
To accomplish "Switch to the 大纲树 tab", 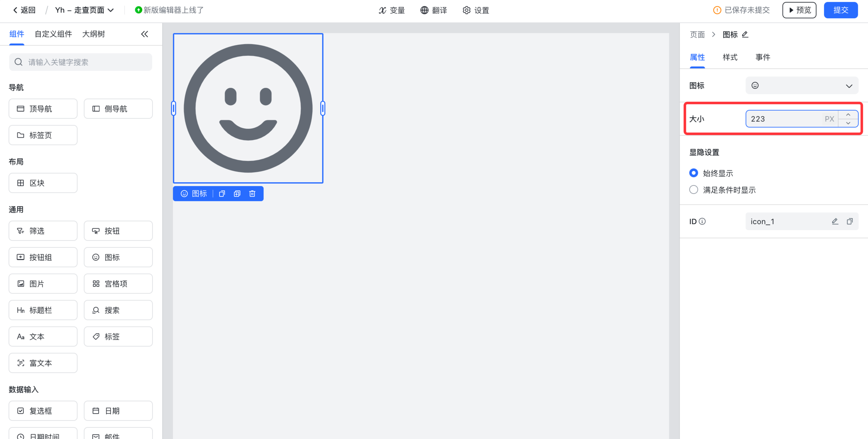I will (x=93, y=34).
